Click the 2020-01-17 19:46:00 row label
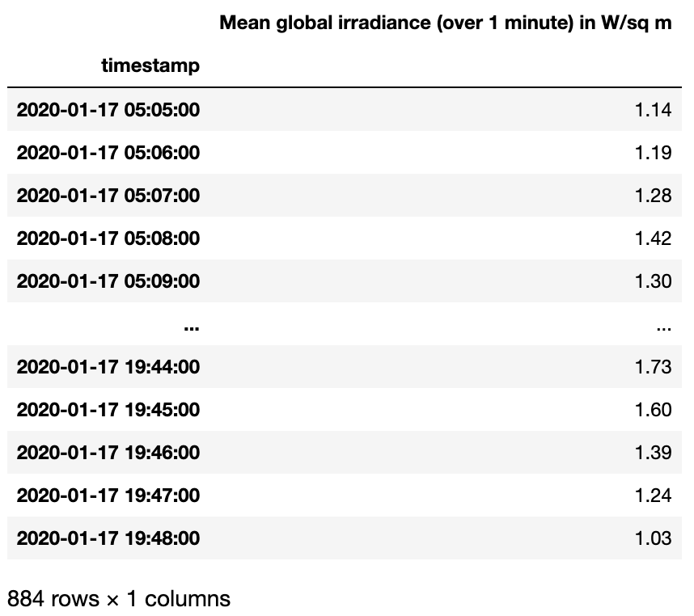Image resolution: width=694 pixels, height=616 pixels. (x=108, y=453)
